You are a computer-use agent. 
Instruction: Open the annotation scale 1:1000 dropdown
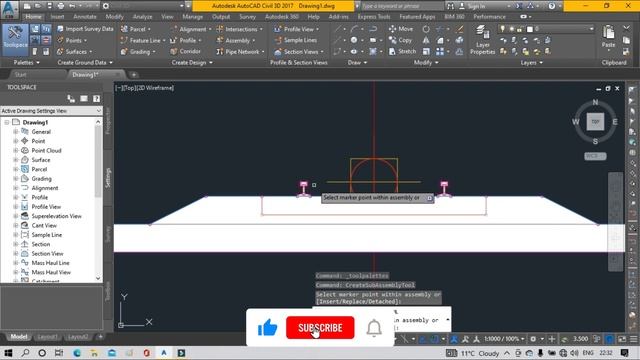(x=504, y=339)
